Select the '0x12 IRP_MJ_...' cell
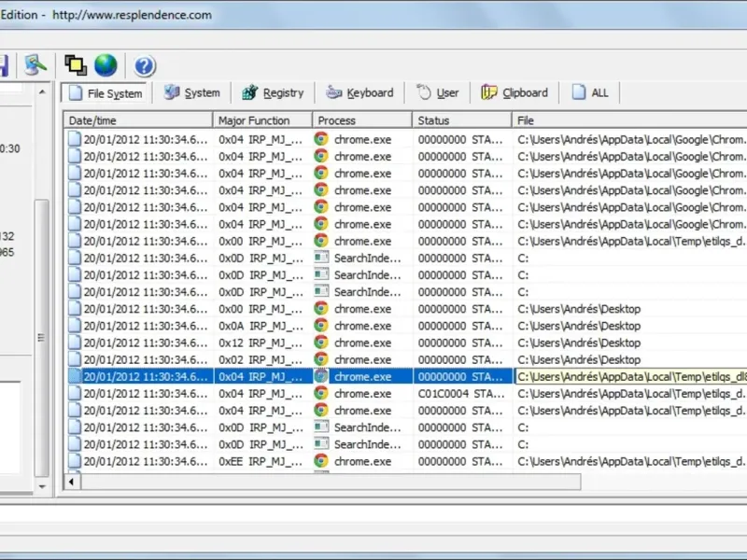 261,343
